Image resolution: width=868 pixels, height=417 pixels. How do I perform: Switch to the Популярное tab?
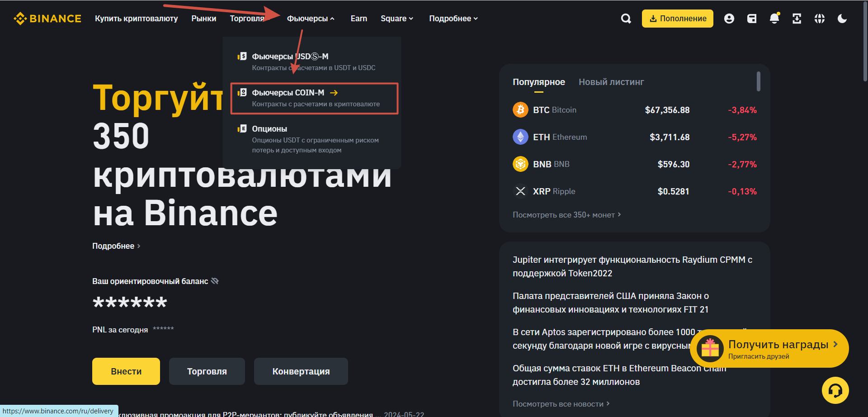[538, 82]
